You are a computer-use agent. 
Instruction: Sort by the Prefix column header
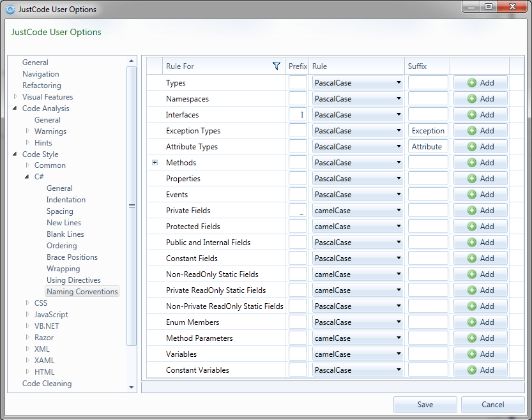tap(297, 66)
